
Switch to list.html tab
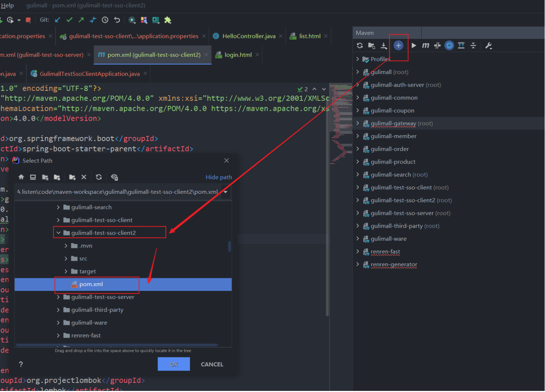click(310, 36)
